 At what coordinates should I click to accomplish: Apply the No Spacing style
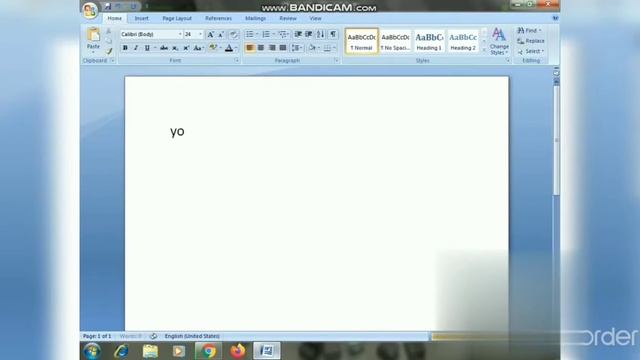coord(396,41)
